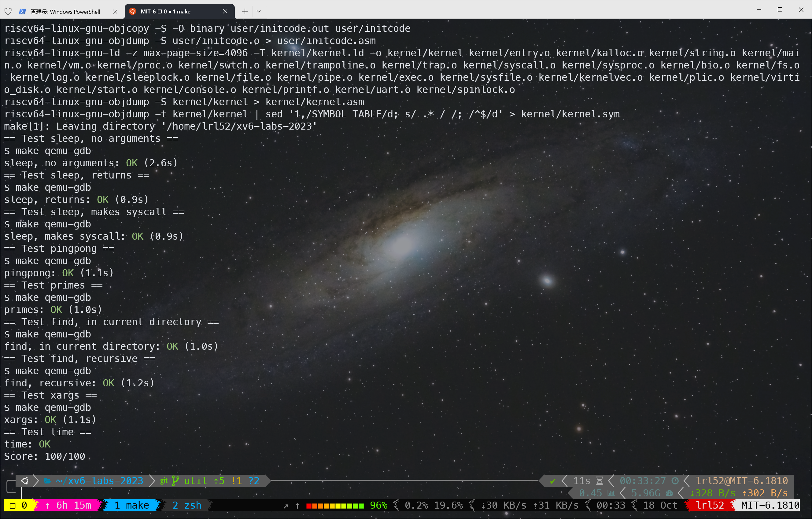Viewport: 812px width, 519px height.
Task: Click the '== Test xargs ==' header
Action: tap(50, 396)
